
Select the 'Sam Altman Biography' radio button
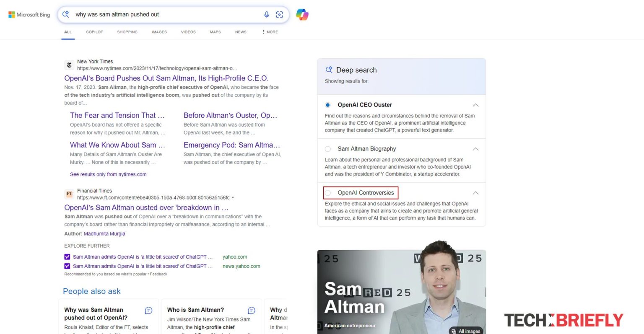pyautogui.click(x=327, y=149)
